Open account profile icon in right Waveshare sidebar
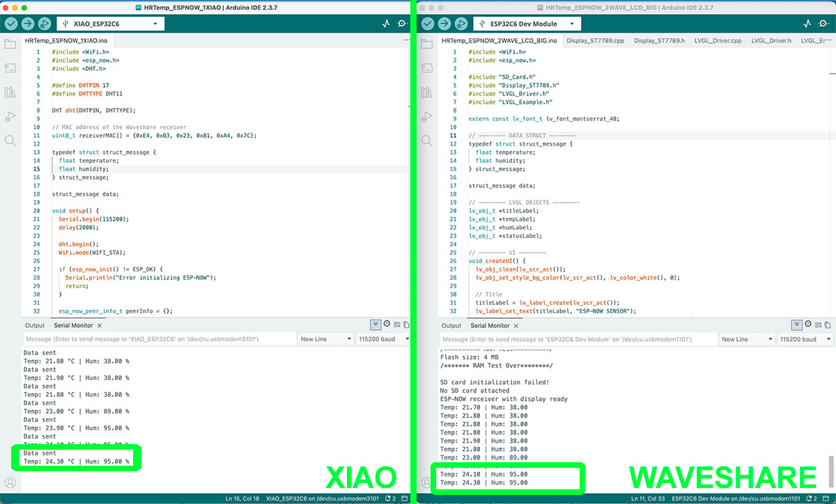This screenshot has width=836, height=504. coord(426,482)
